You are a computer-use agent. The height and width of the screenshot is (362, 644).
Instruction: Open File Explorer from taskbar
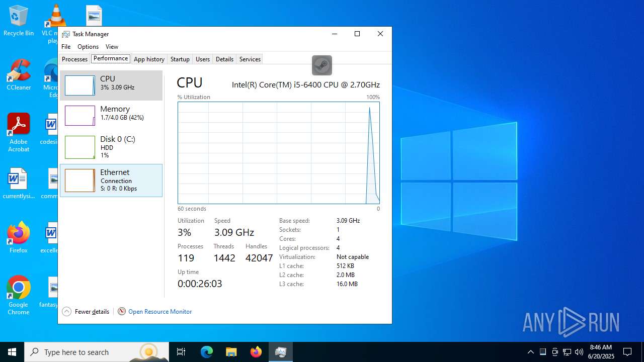tap(231, 352)
